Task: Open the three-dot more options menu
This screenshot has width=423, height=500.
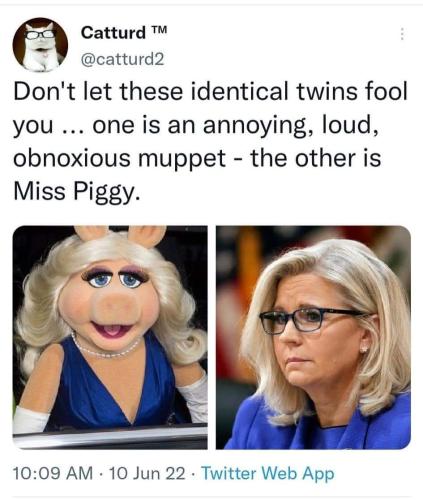Action: click(402, 34)
